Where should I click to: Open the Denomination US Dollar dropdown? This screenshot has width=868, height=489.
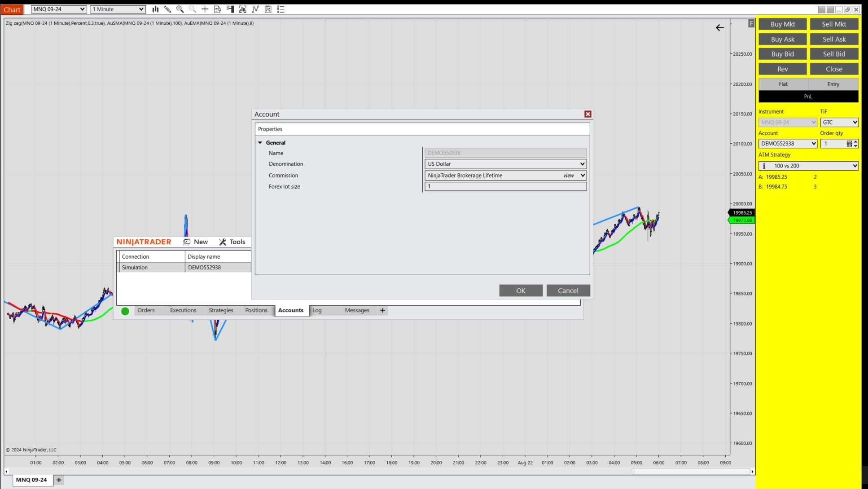(x=505, y=164)
